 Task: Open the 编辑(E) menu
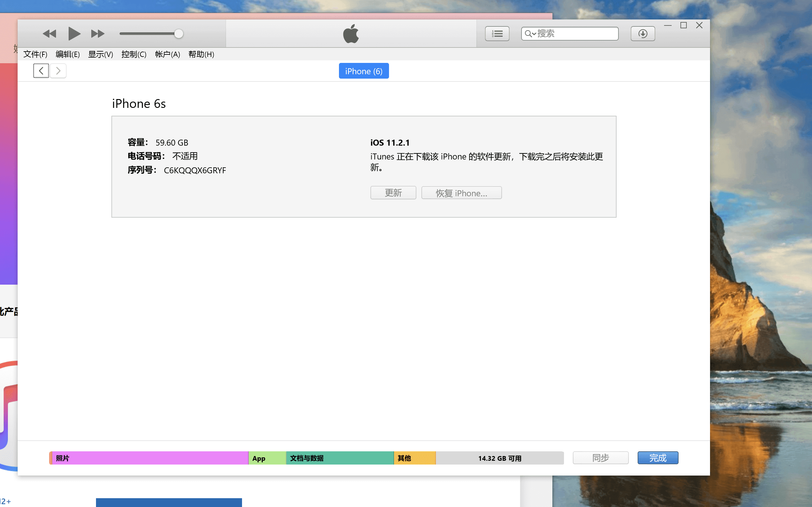tap(67, 54)
